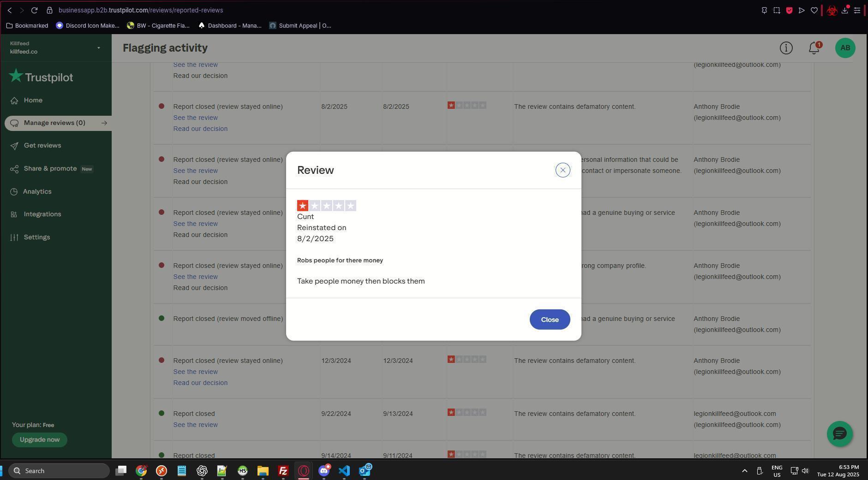Open the browser easy setup sliders icon
This screenshot has width=868, height=480.
[857, 10]
